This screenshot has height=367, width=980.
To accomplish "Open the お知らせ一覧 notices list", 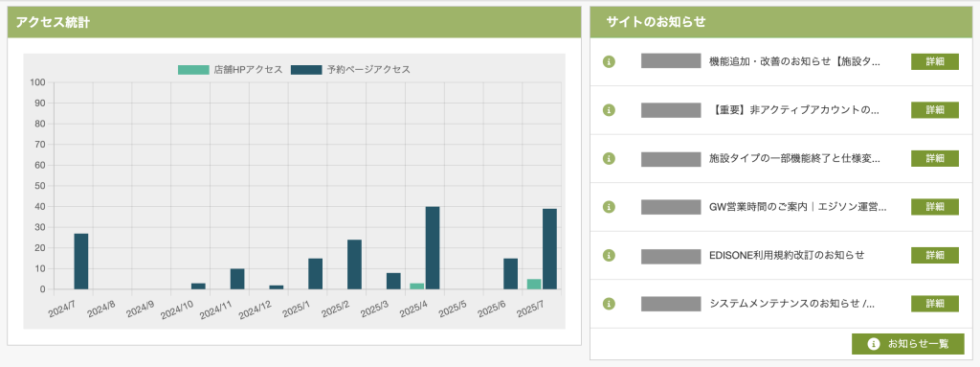I will [907, 344].
